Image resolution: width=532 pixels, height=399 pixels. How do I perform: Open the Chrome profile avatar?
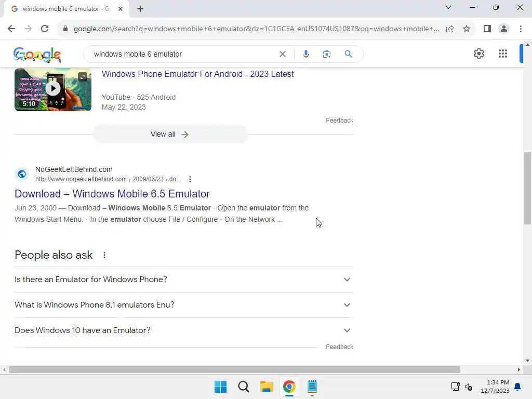tap(504, 29)
